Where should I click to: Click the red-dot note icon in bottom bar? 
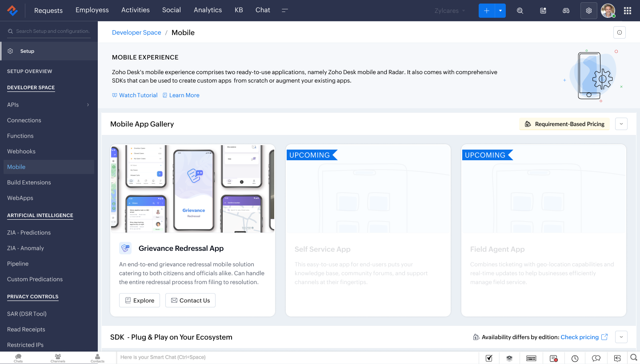click(x=553, y=358)
